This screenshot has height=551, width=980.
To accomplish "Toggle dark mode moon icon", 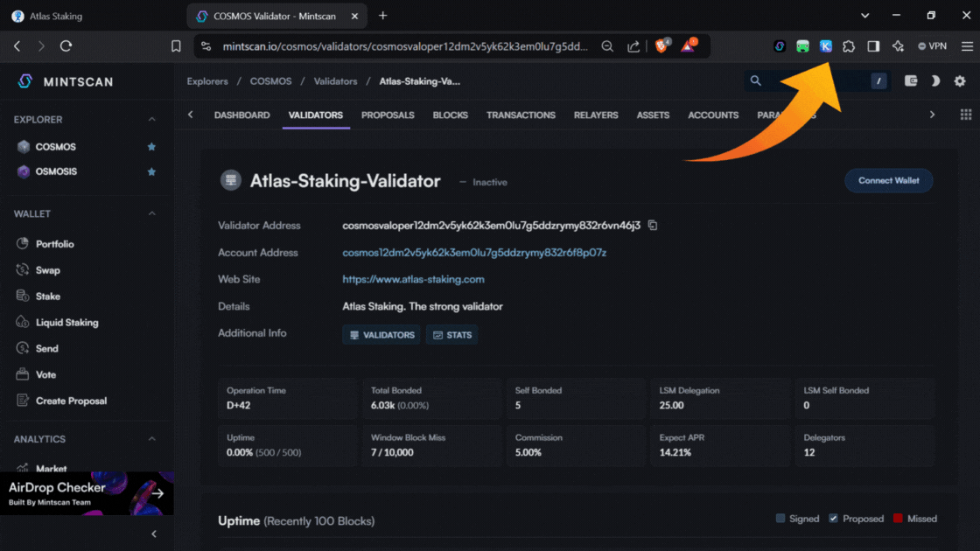I will click(934, 81).
